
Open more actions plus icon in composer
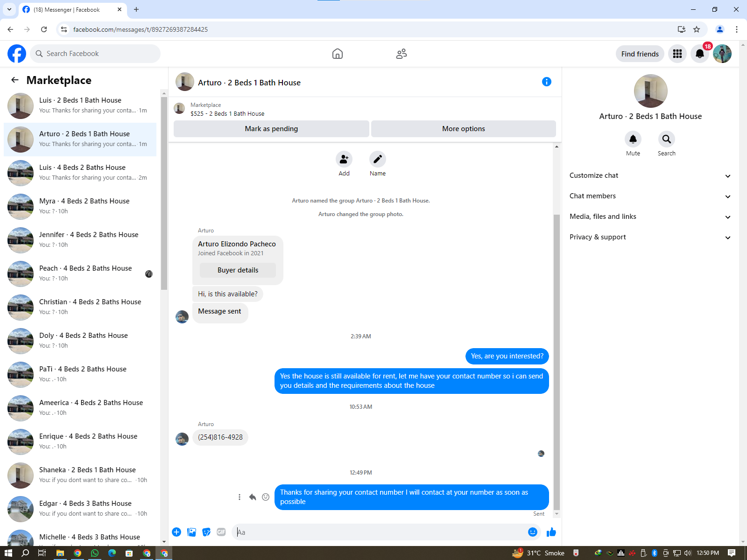(x=176, y=532)
